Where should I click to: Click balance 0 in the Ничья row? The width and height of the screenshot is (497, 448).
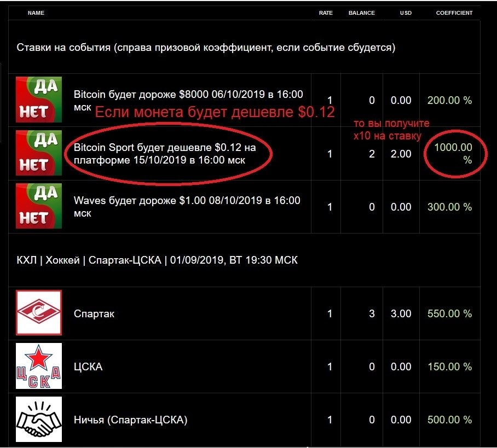(372, 420)
